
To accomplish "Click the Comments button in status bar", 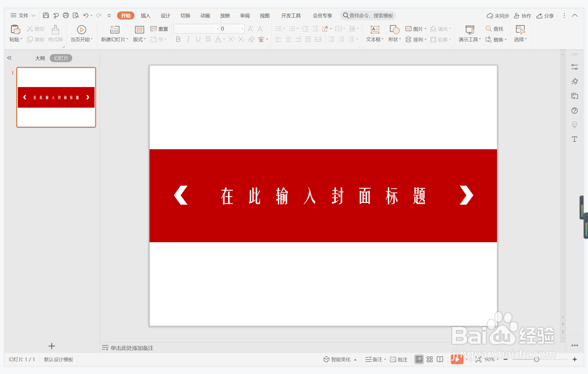I will (399, 359).
